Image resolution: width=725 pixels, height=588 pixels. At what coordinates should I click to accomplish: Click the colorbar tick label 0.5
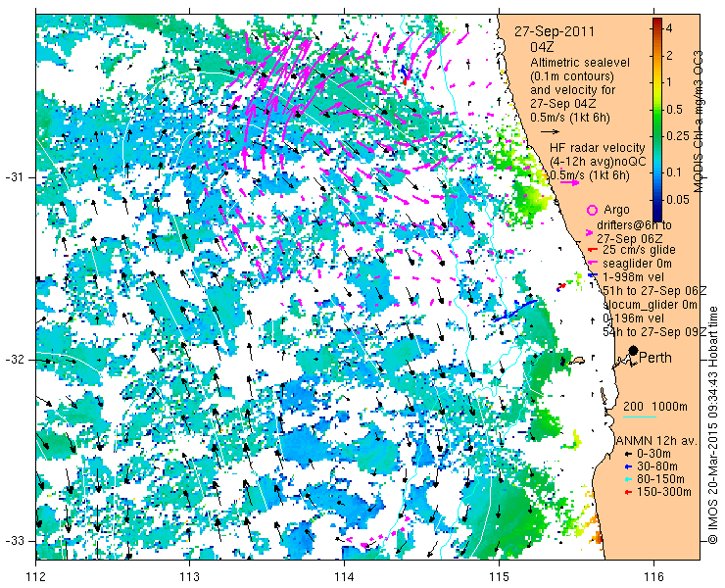(674, 110)
